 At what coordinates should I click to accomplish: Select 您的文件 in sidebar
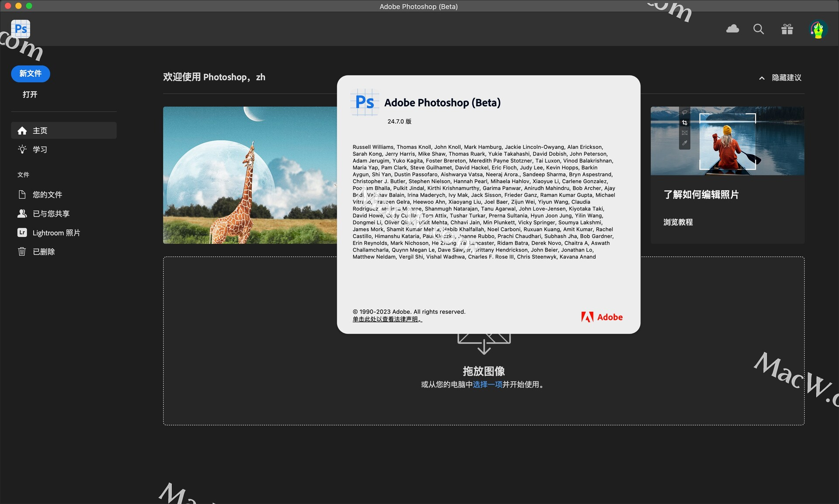[x=47, y=195]
